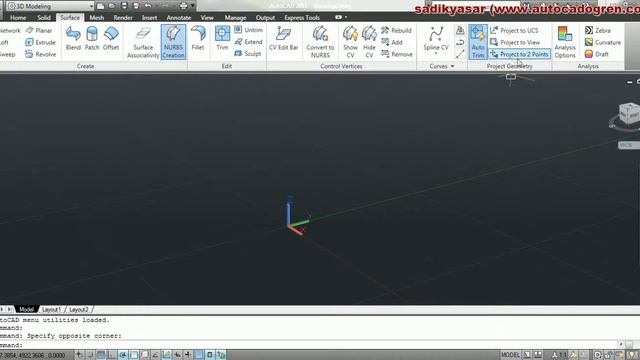Run Zebra surface analysis
640x360 pixels.
[x=598, y=30]
